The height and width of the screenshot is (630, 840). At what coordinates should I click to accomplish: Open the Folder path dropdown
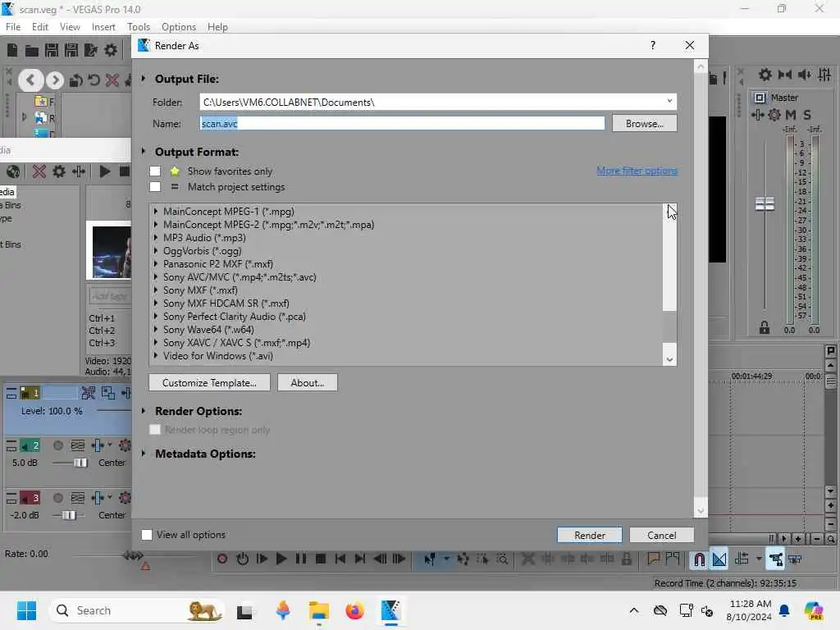click(669, 101)
